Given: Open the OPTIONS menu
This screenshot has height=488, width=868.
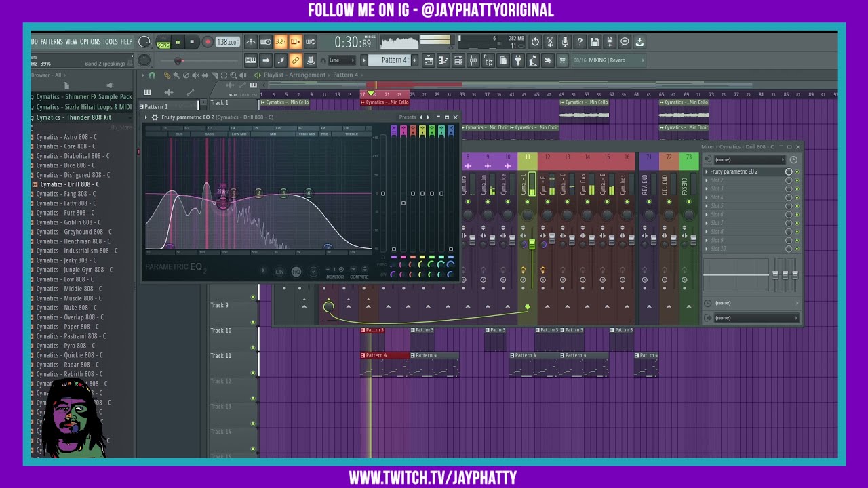Looking at the screenshot, I should (90, 42).
